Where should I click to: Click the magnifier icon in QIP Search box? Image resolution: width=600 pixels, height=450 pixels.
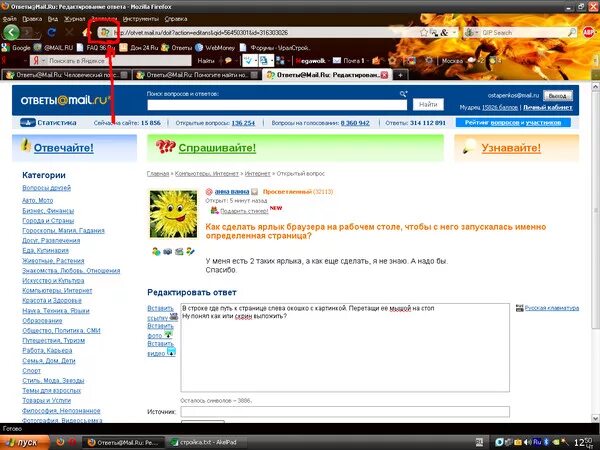pos(572,33)
